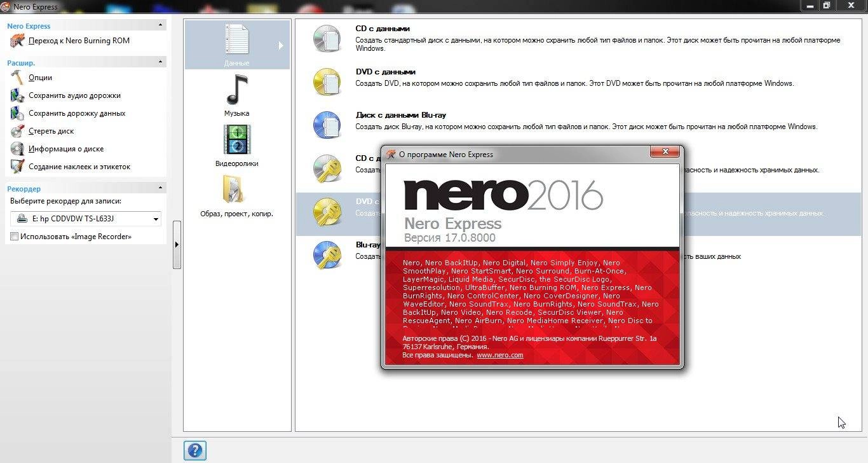
Task: Click the Сохранить дорожку данных icon
Action: (x=17, y=113)
